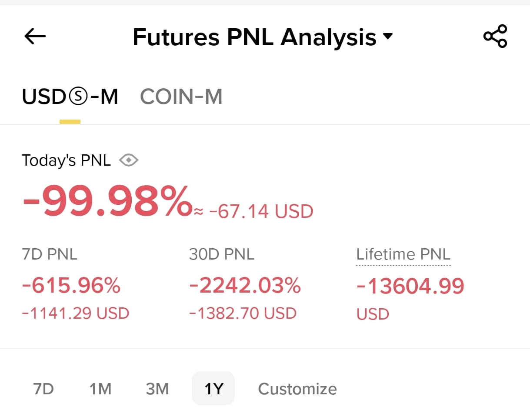This screenshot has height=420, width=530.
Task: Select the 7D time range
Action: click(43, 388)
